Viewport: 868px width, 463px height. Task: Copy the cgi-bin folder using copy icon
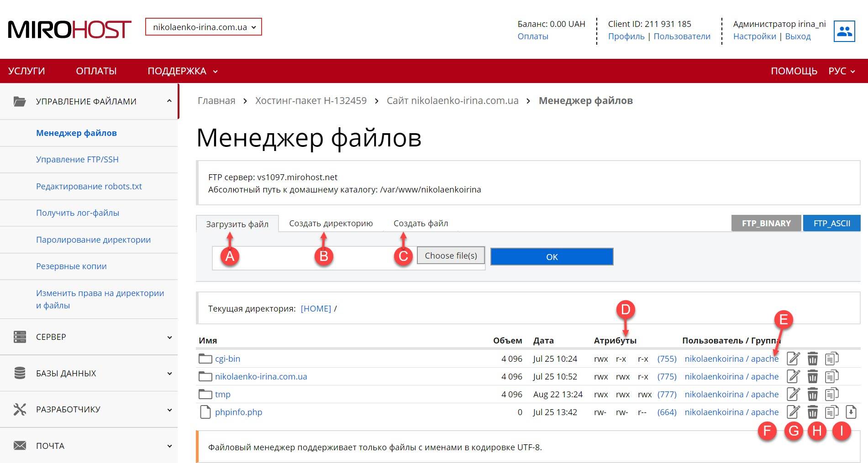pyautogui.click(x=832, y=359)
